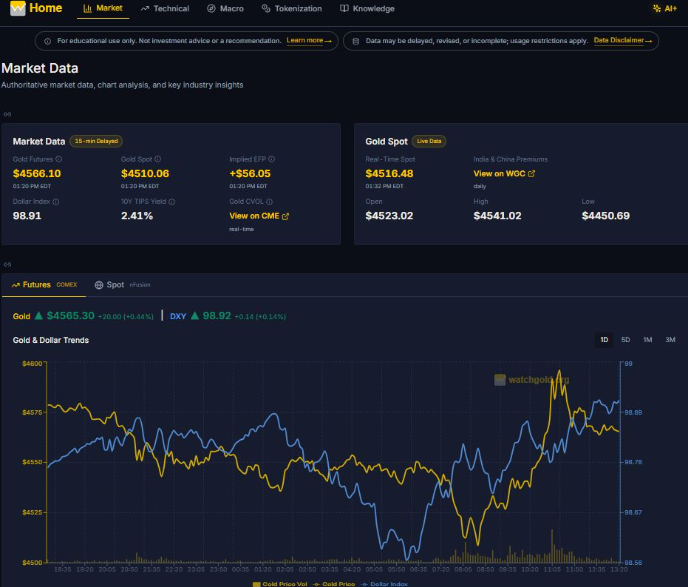This screenshot has height=587, width=688.
Task: Open the Data Disclaimer link
Action: click(x=623, y=40)
